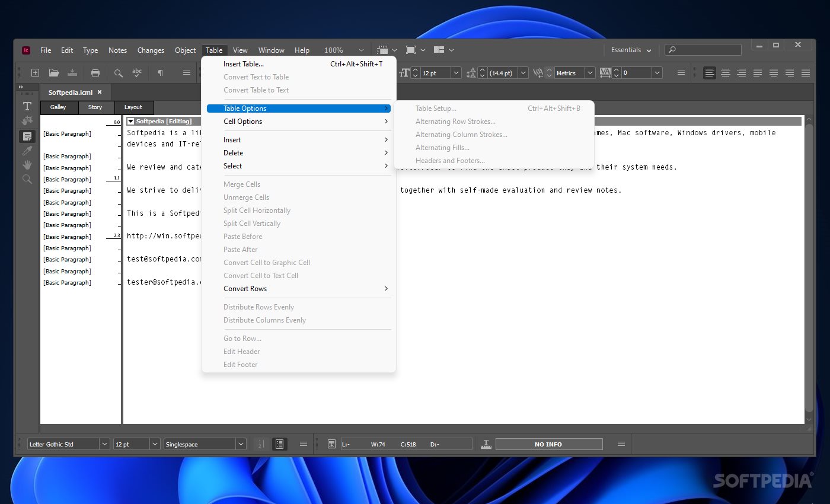830x504 pixels.
Task: Align paragraph text right
Action: pyautogui.click(x=742, y=73)
